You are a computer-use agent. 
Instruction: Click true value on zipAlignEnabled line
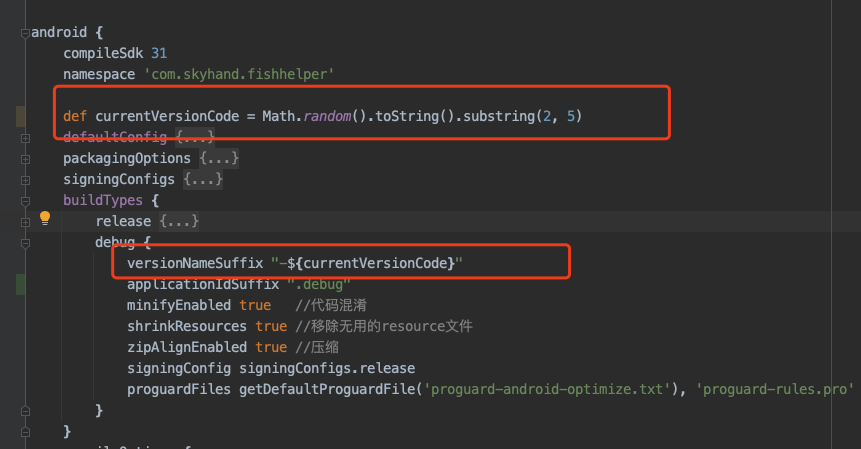pos(271,347)
